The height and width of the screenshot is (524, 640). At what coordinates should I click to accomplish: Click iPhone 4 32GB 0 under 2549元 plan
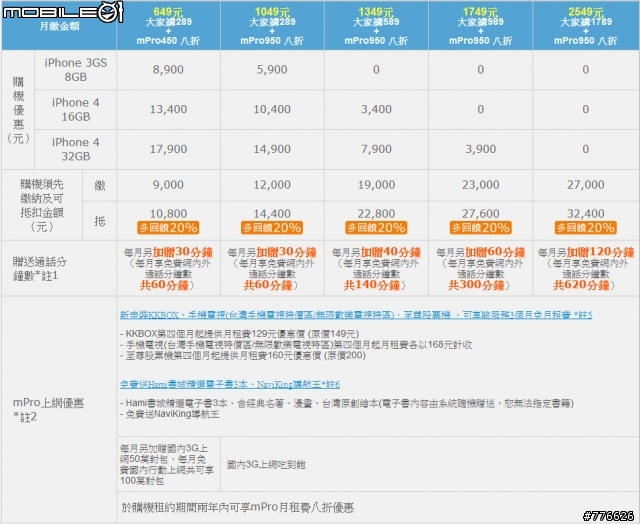click(x=586, y=149)
